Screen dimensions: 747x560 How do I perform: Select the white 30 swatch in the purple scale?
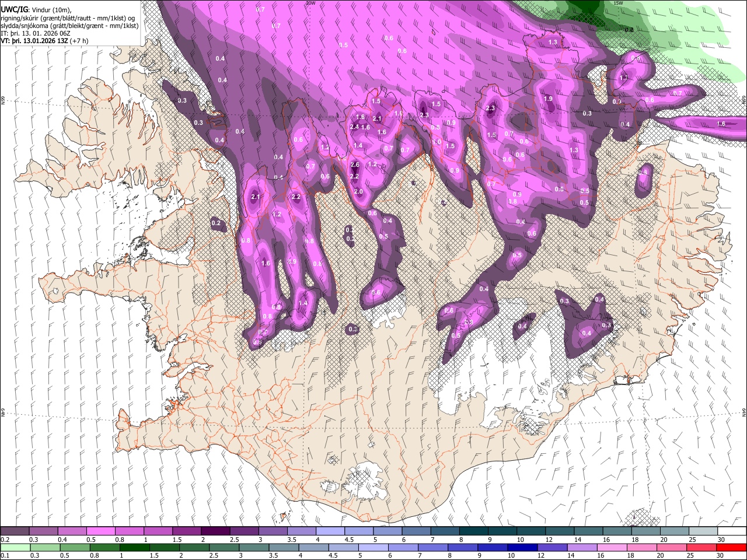pos(731,531)
